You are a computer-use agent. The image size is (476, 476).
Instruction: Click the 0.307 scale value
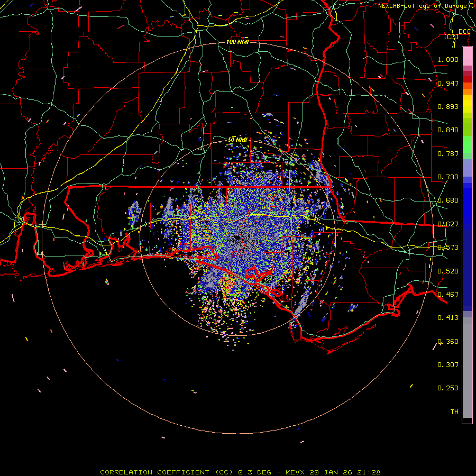coord(448,365)
